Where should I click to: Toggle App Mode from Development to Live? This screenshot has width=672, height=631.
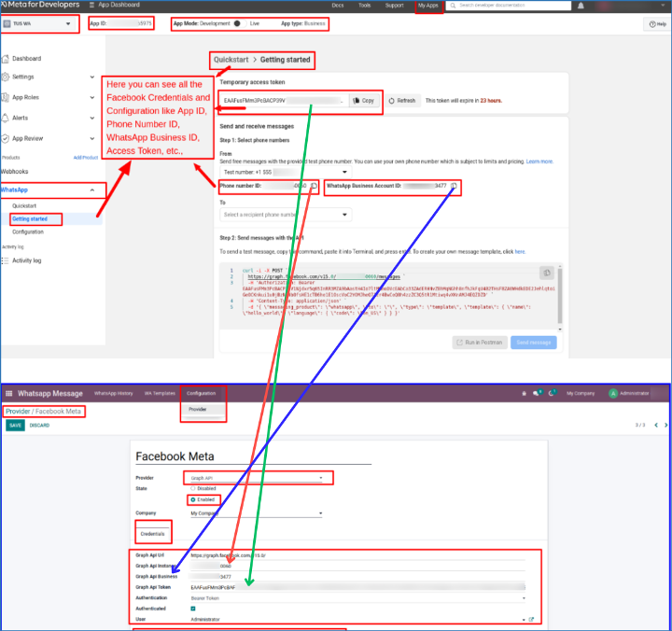(240, 23)
